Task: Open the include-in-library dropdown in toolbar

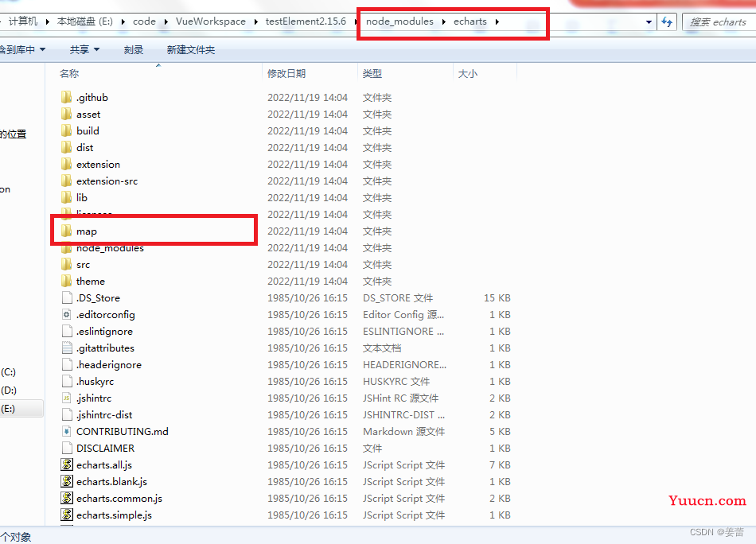Action: point(22,49)
